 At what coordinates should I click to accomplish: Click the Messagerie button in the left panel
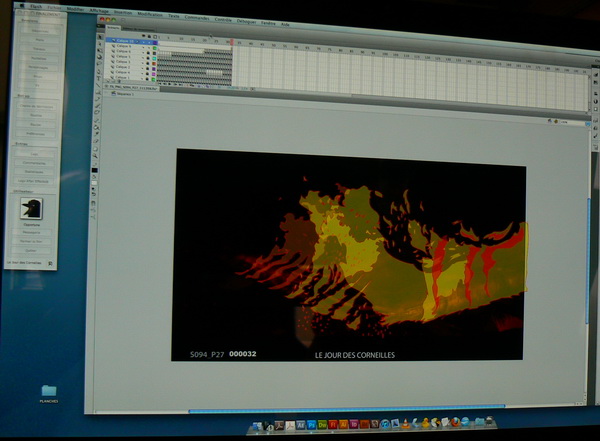pos(31,232)
